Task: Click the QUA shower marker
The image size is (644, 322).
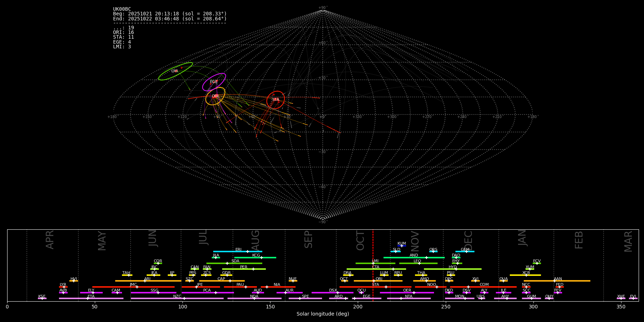Action: click(503, 281)
